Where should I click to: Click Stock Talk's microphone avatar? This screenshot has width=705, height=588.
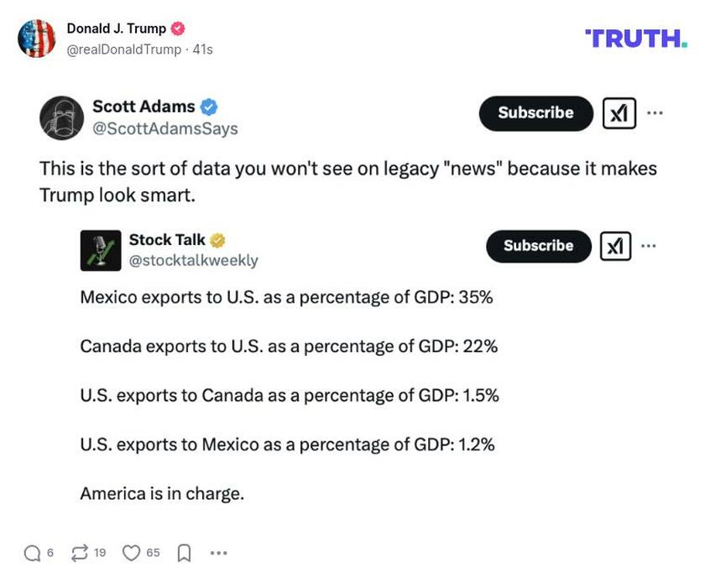tap(101, 249)
